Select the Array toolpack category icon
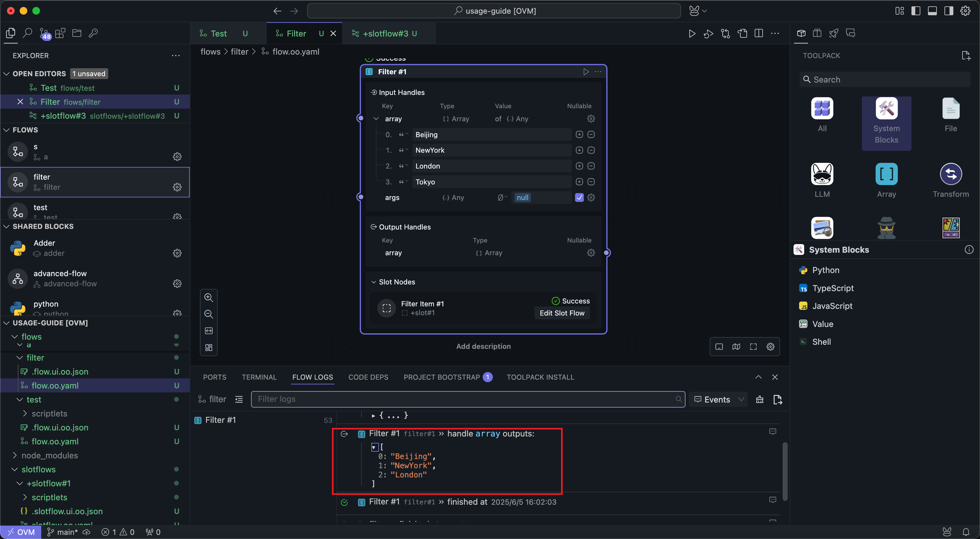Viewport: 980px width, 539px height. click(x=886, y=174)
